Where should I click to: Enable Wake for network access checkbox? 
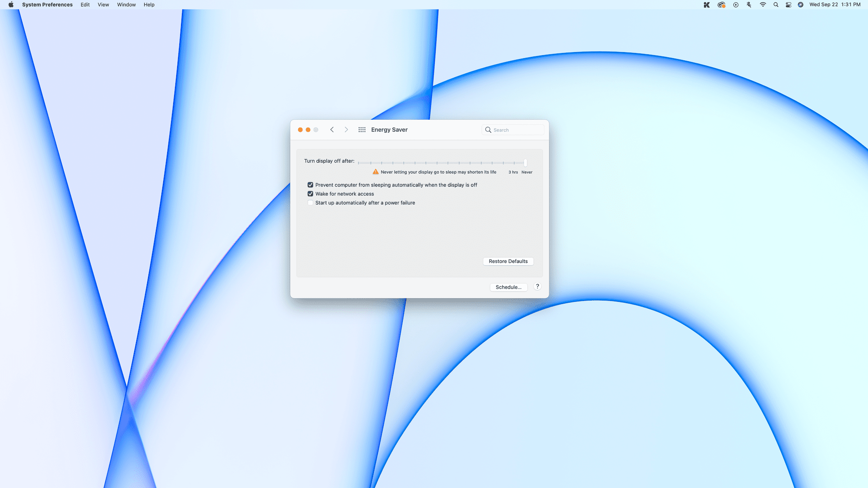tap(311, 193)
